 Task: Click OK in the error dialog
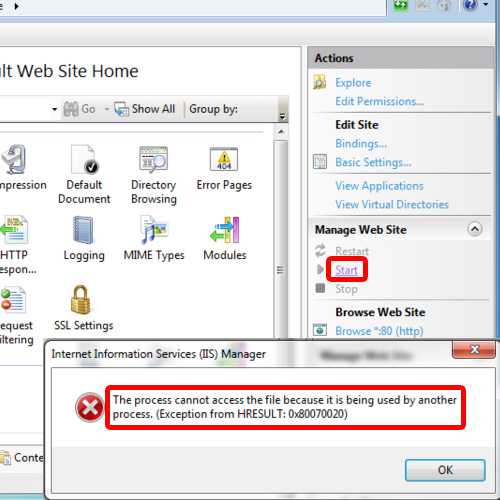445,470
